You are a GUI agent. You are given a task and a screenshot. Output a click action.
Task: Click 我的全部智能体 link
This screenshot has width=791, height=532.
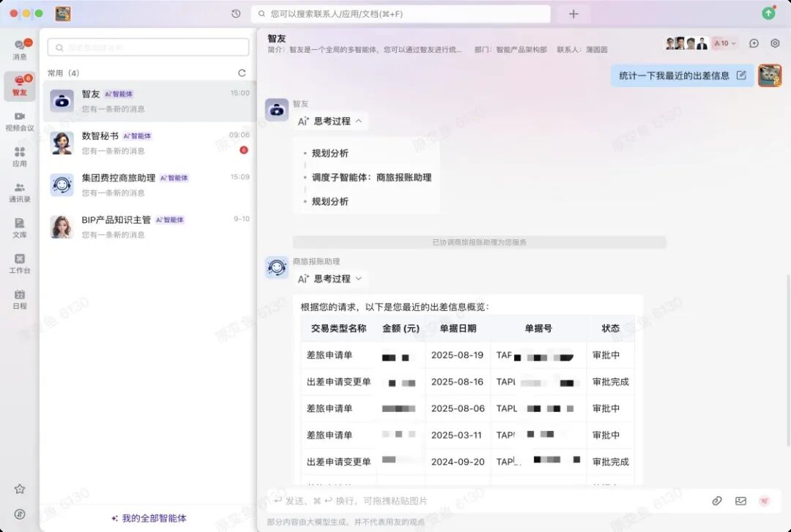click(x=149, y=518)
